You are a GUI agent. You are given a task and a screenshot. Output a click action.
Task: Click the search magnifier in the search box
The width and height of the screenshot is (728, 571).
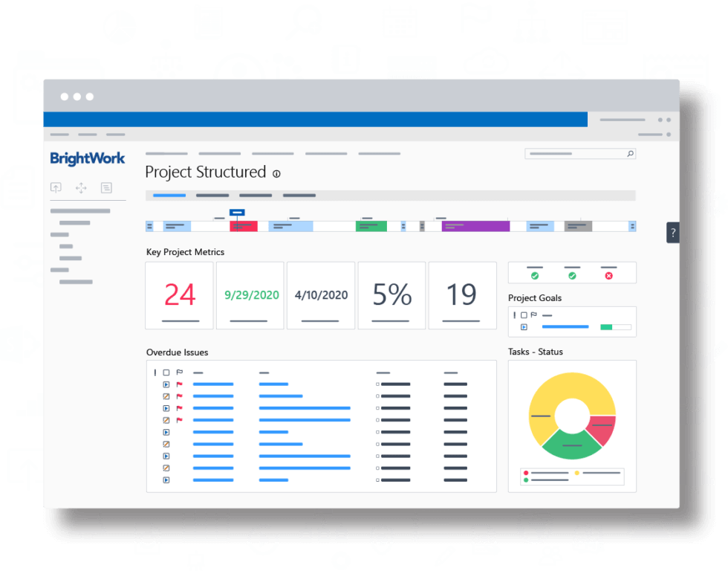coord(630,153)
